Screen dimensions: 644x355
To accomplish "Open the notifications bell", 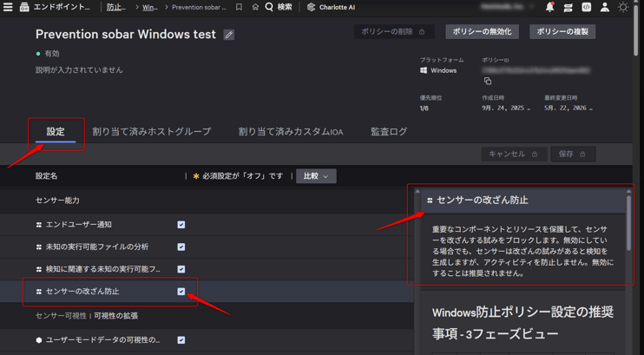I will 550,7.
